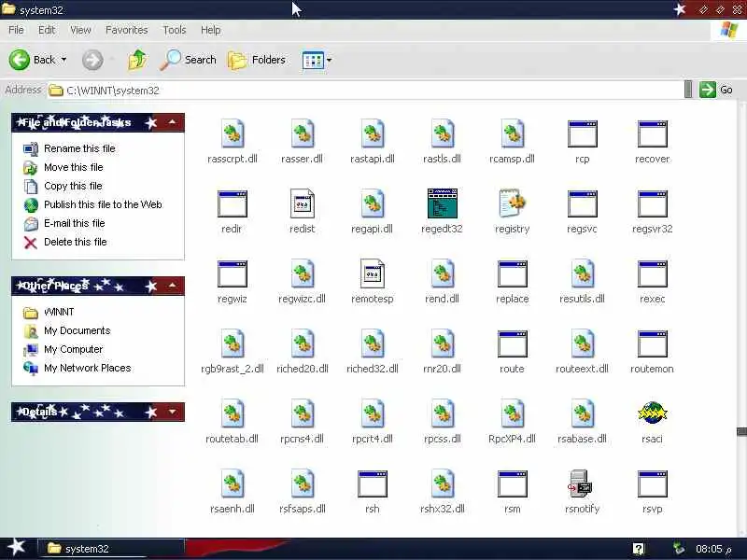Click the vertical scrollbar thumb
The image size is (747, 560).
741,431
